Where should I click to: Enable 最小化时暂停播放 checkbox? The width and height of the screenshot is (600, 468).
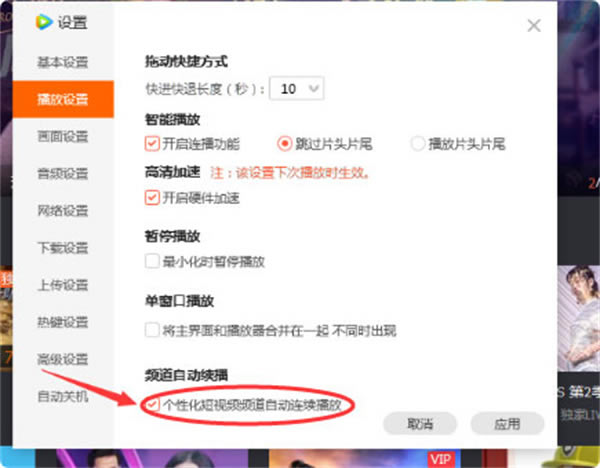(x=152, y=261)
